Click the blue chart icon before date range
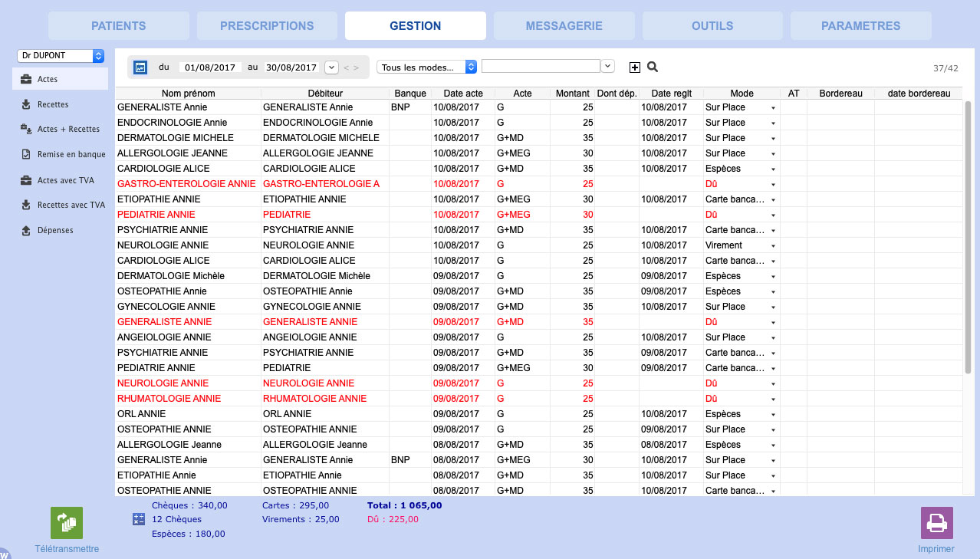Screen dimensions: 980x559 click(x=140, y=67)
